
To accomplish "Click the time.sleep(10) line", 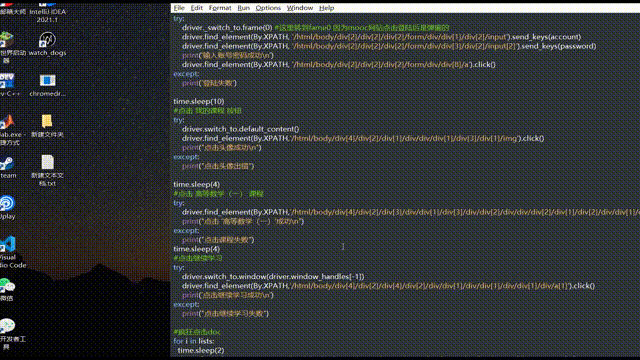I will pyautogui.click(x=198, y=101).
